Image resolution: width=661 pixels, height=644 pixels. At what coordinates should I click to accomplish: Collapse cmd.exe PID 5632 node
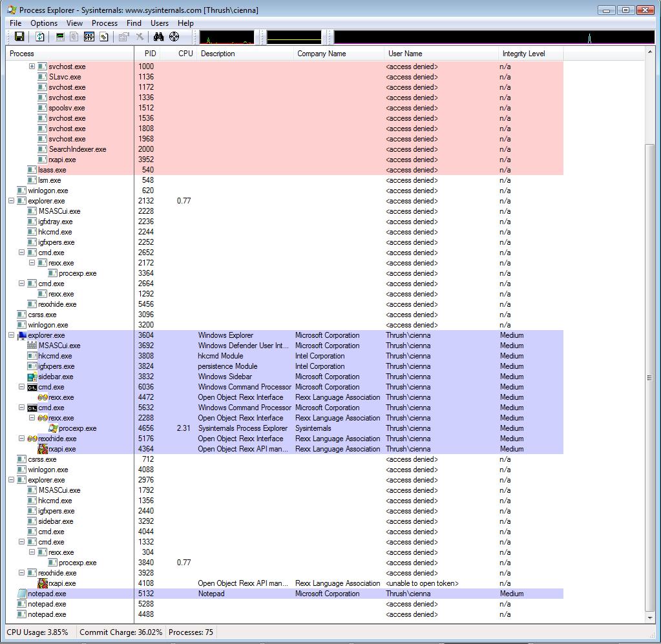(21, 408)
